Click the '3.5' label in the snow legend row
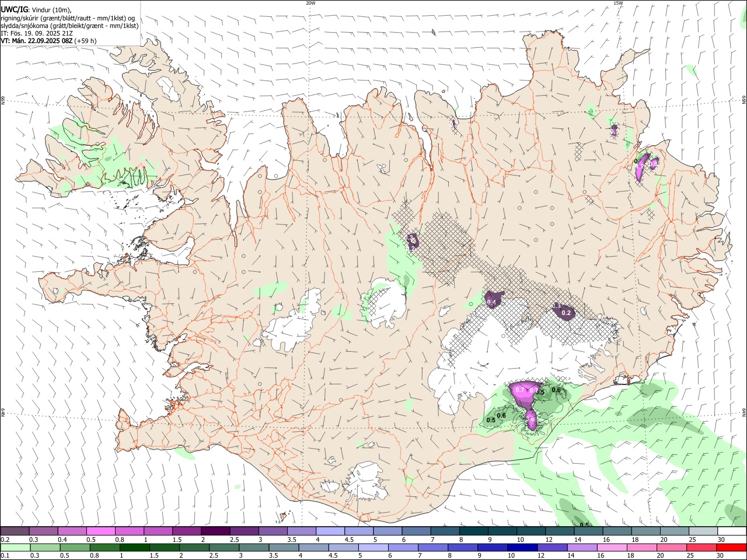This screenshot has width=747, height=560. pos(291,540)
